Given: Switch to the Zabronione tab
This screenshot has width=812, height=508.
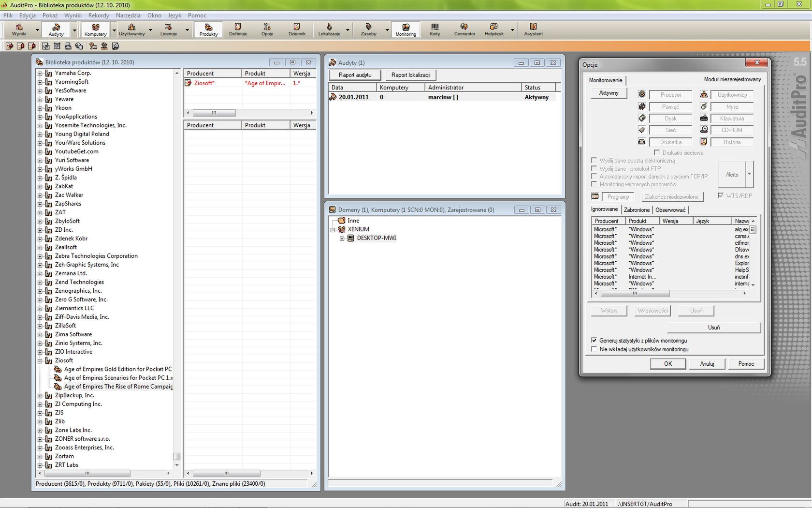Looking at the screenshot, I should tap(637, 210).
